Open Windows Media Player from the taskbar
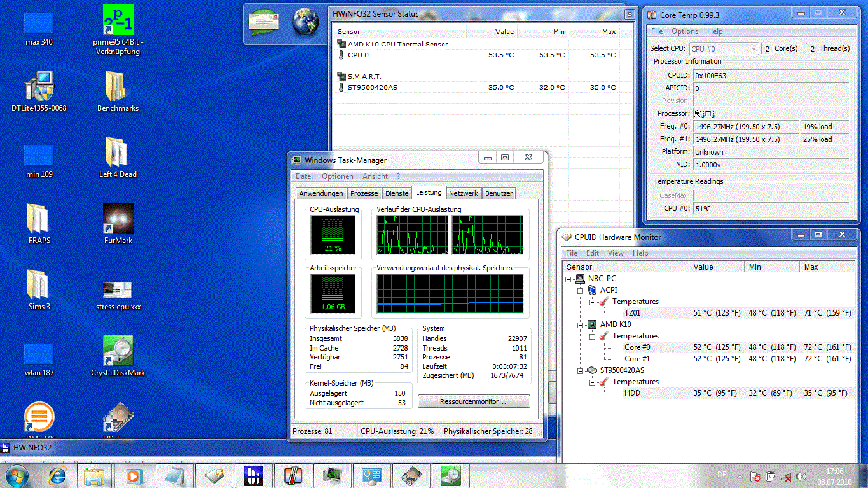868x488 pixels. click(134, 475)
